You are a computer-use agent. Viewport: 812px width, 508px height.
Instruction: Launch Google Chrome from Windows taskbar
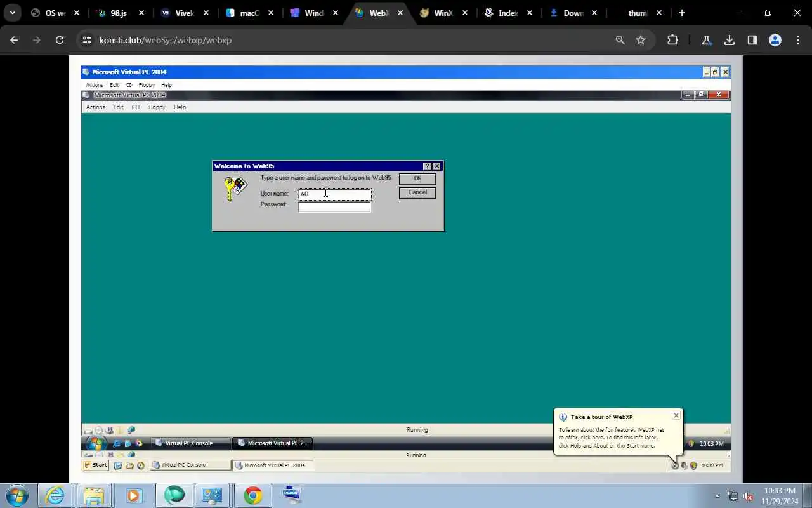pos(252,495)
